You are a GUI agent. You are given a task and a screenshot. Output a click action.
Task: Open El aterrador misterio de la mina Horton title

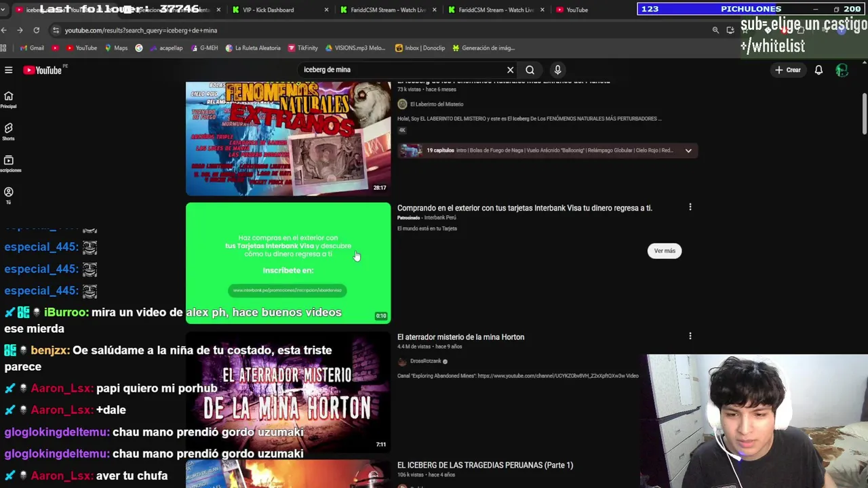tap(460, 337)
